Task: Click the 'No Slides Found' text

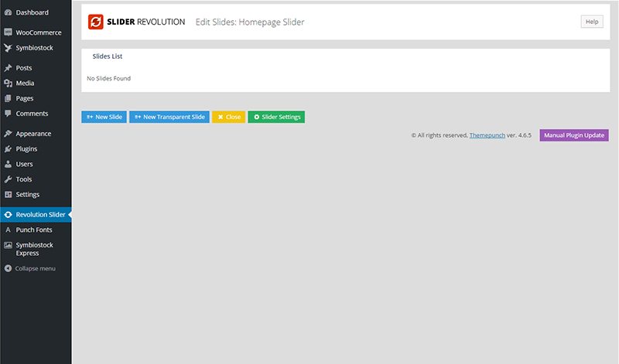Action: [x=108, y=79]
